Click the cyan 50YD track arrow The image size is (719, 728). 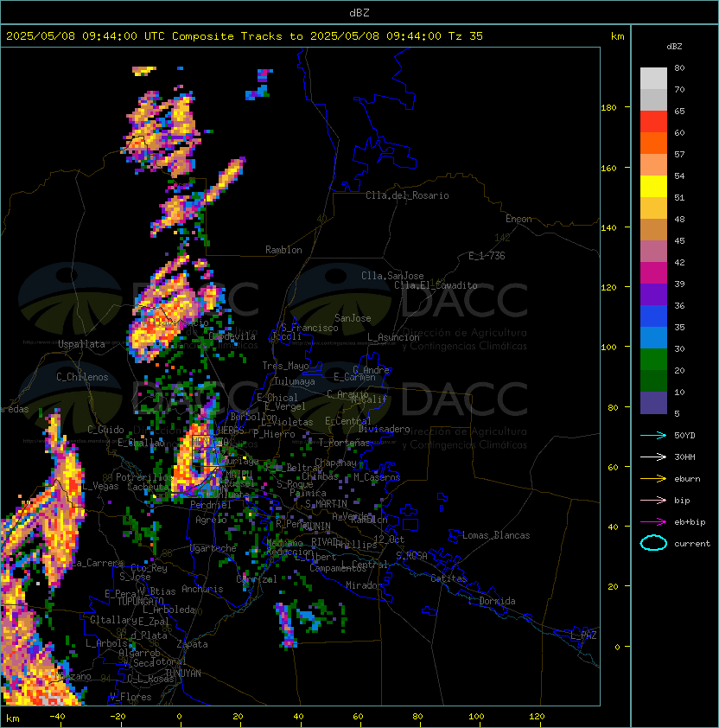(x=653, y=435)
